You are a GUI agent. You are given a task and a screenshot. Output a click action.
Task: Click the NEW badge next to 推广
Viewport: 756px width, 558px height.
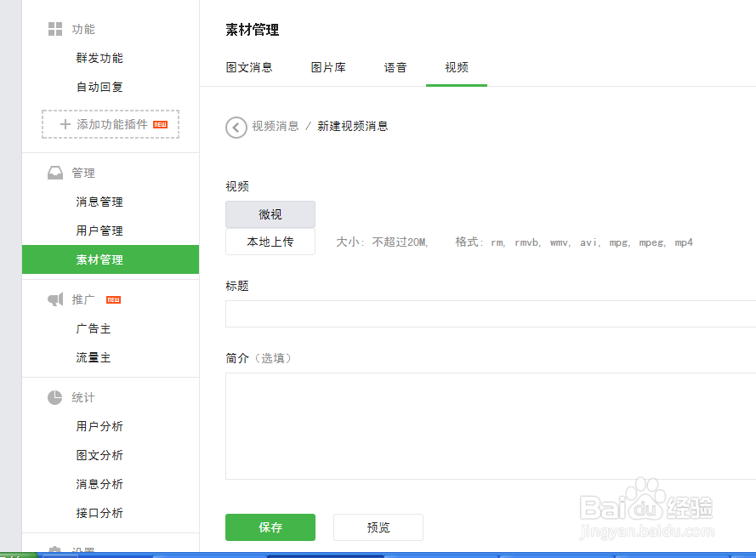(111, 299)
